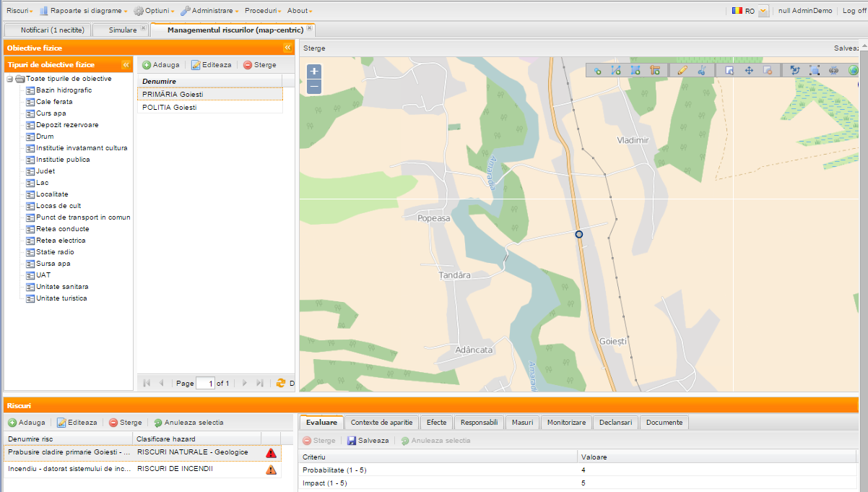This screenshot has width=868, height=492.
Task: Go to first page of objectives
Action: 147,383
